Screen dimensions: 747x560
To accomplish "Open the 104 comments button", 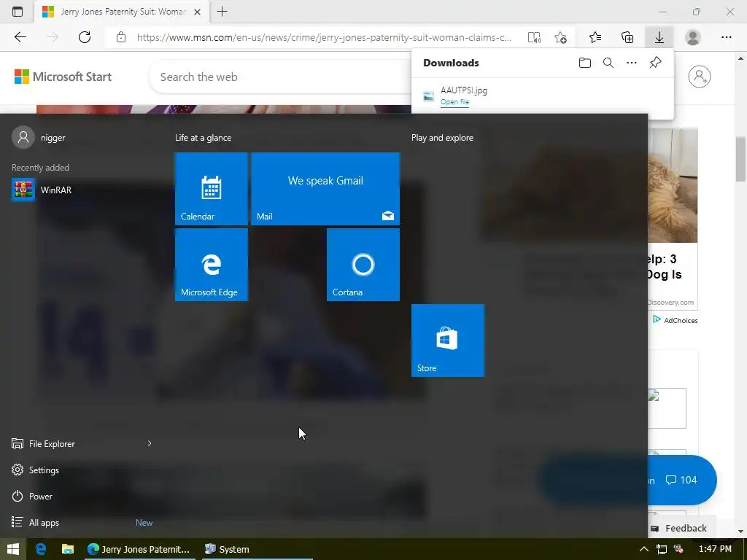I will point(681,480).
